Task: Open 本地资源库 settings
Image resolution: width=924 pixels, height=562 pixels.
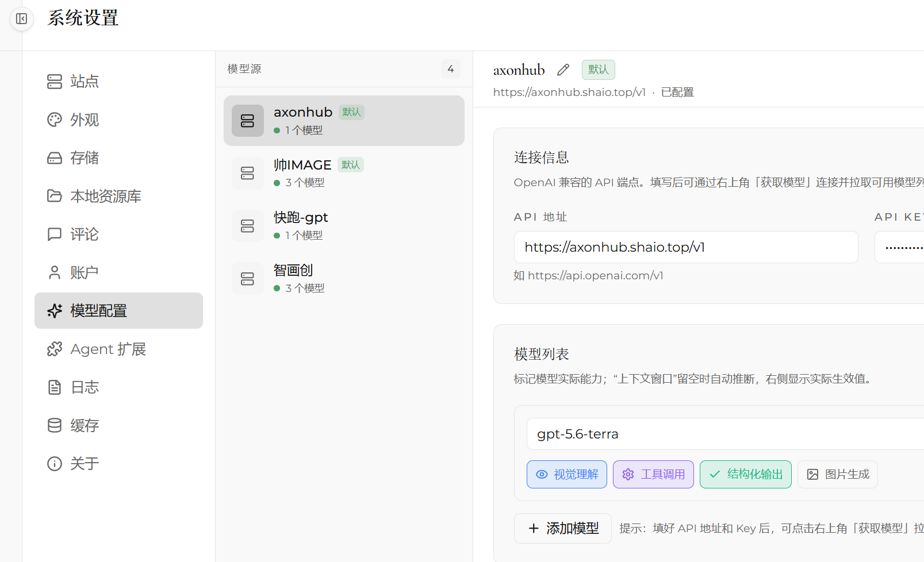Action: [x=118, y=196]
